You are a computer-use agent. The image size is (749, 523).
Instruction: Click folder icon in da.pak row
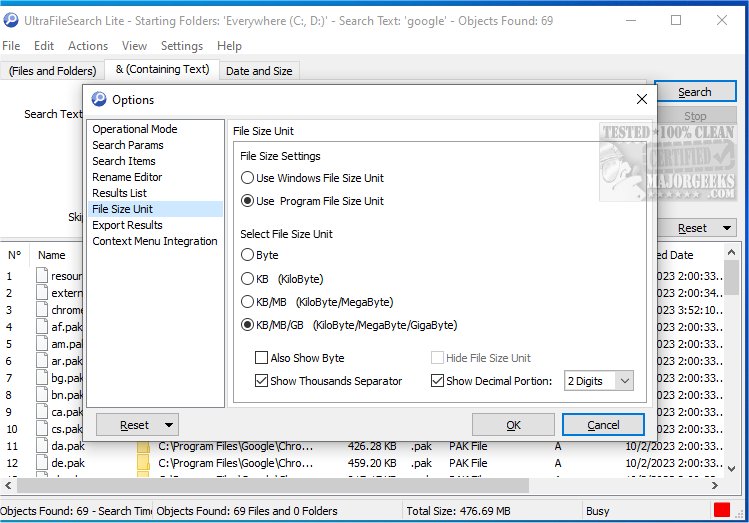143,446
